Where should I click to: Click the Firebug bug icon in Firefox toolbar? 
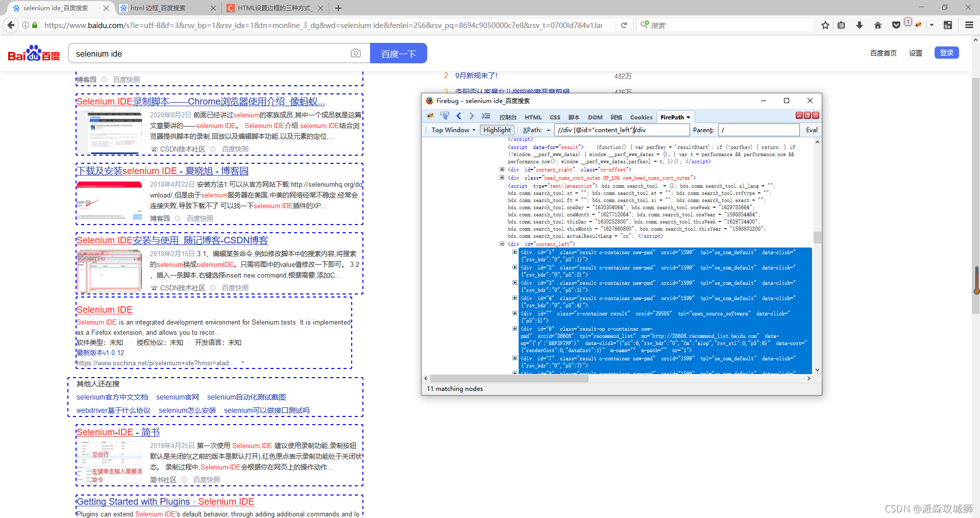[x=919, y=25]
